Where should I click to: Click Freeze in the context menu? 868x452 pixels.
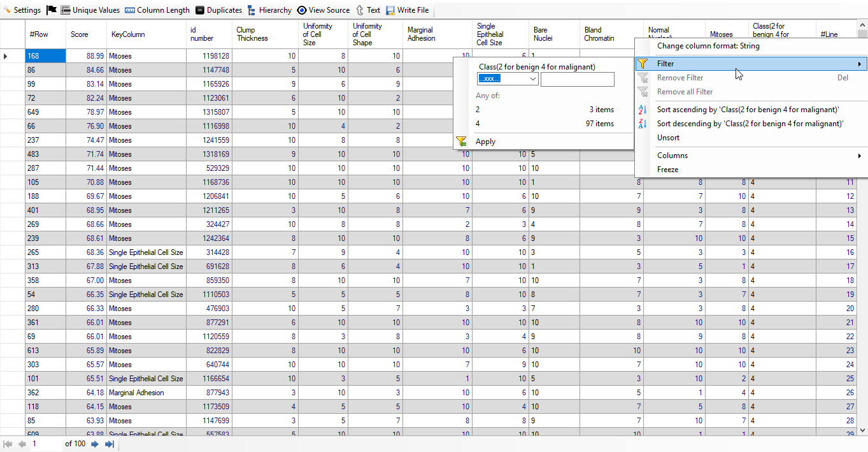[x=667, y=170]
